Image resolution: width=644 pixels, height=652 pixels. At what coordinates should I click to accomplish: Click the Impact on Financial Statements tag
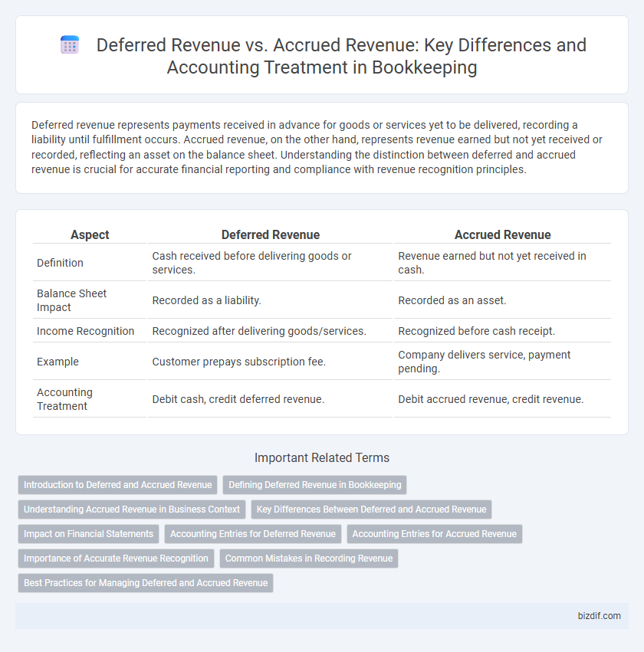[89, 534]
